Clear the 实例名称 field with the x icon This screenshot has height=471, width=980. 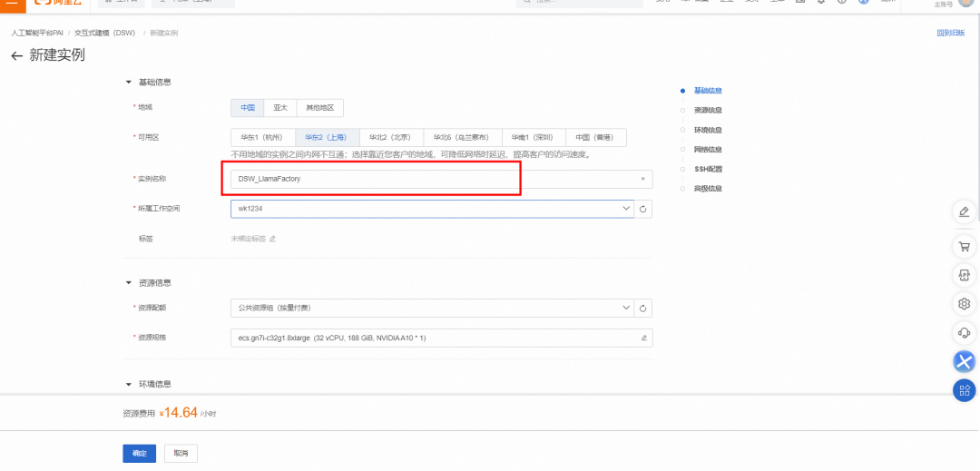(642, 179)
